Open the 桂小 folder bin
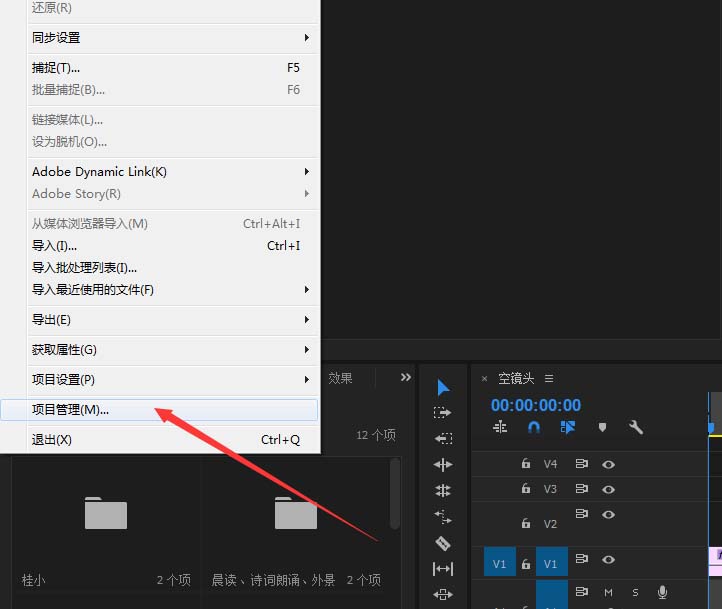Screen dimensions: 722x609 [x=106, y=513]
